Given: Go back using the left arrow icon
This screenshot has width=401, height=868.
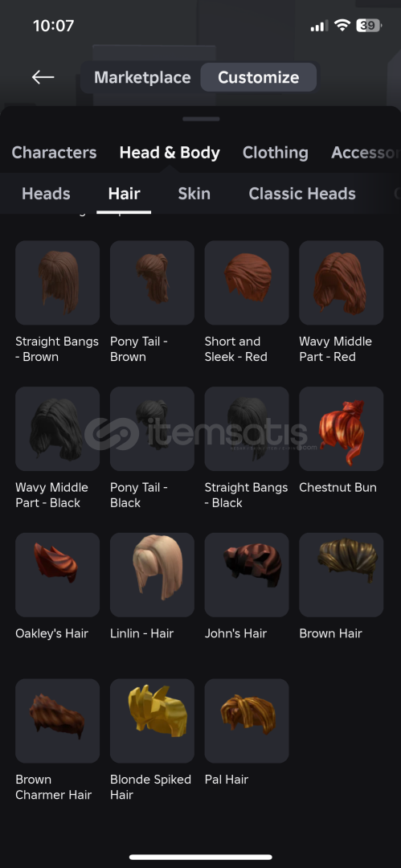Looking at the screenshot, I should (x=43, y=77).
